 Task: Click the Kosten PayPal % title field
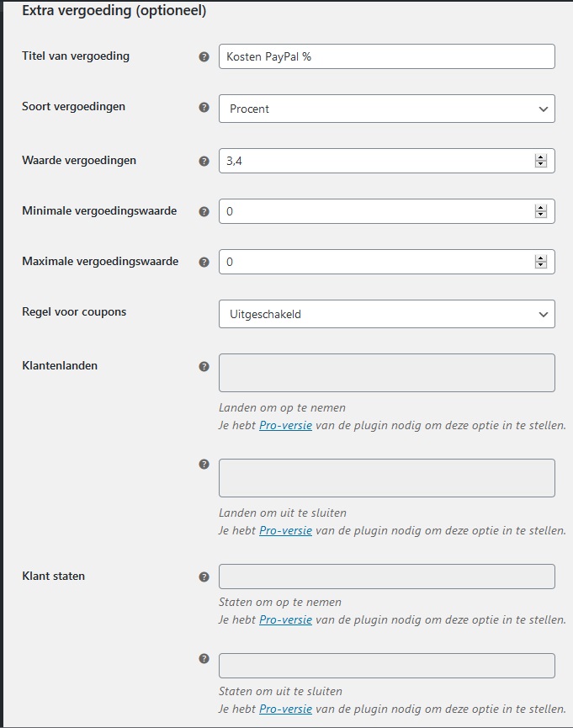(x=387, y=56)
